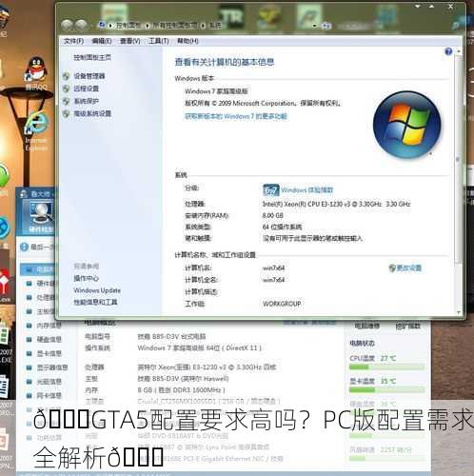Click the shield icon beside 远程设置
This screenshot has width=474, height=476.
(67, 89)
